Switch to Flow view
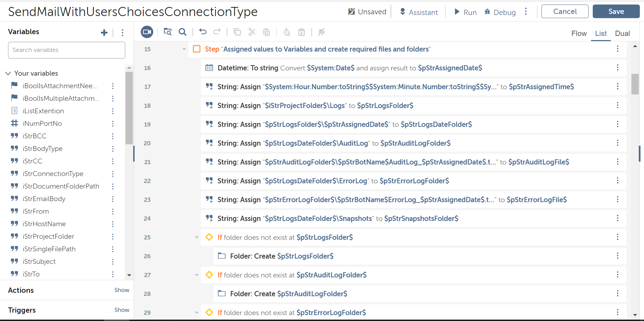 click(x=579, y=33)
